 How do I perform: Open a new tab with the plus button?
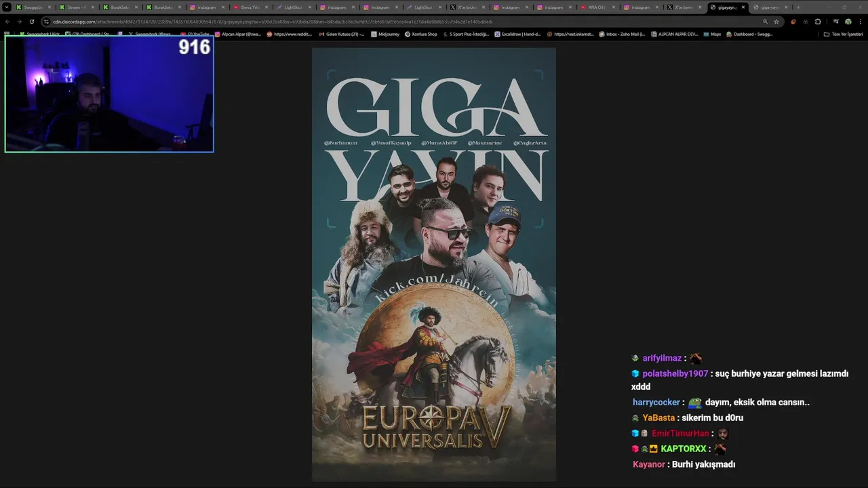[798, 7]
